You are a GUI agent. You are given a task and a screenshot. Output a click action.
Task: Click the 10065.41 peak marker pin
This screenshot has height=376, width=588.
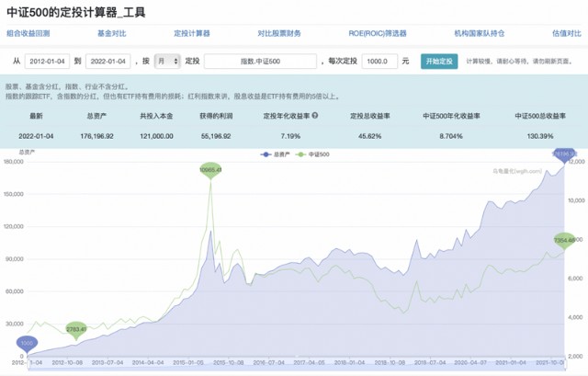coord(210,171)
